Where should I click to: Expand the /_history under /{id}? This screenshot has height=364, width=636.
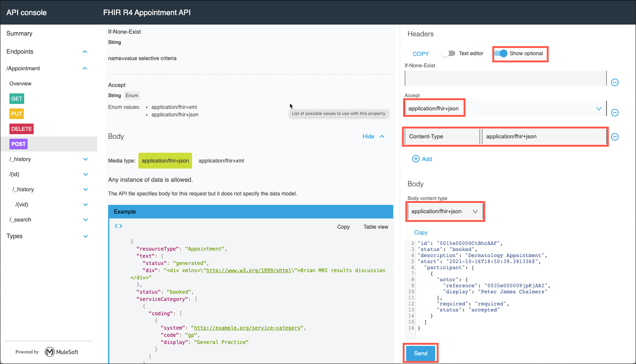tap(85, 189)
